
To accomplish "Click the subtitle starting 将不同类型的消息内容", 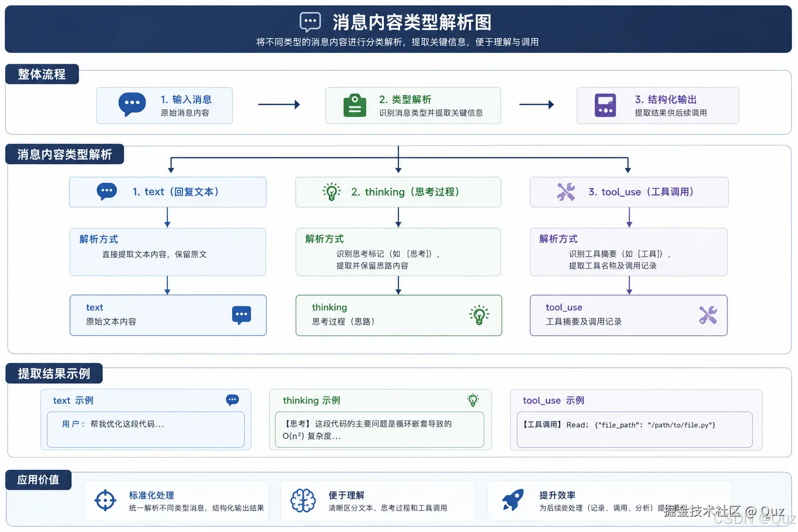I will pos(397,42).
